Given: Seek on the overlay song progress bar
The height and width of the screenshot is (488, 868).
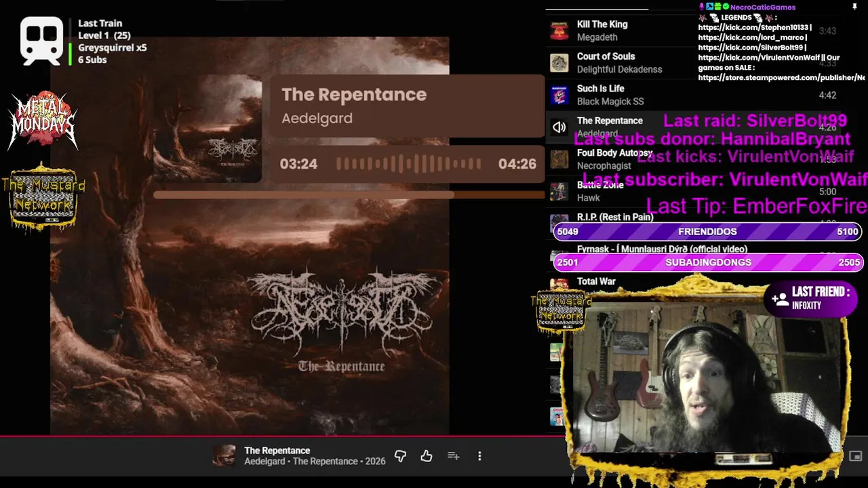Looking at the screenshot, I should [x=349, y=195].
